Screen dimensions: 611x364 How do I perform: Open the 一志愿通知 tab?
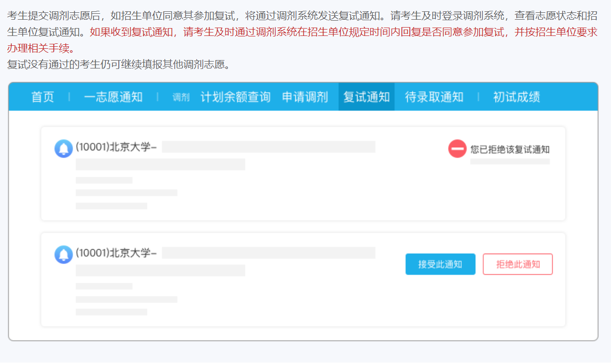point(113,97)
